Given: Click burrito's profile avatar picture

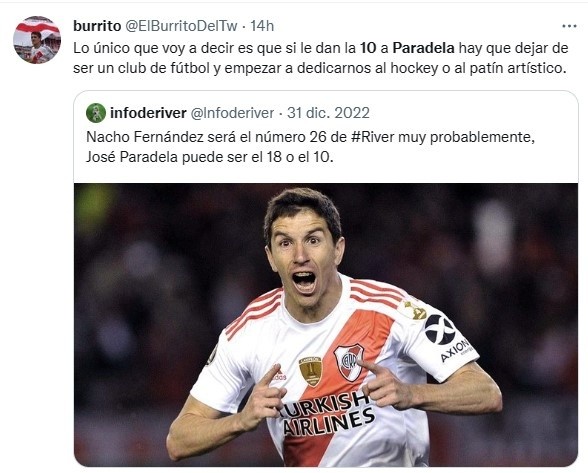Looking at the screenshot, I should [x=37, y=40].
